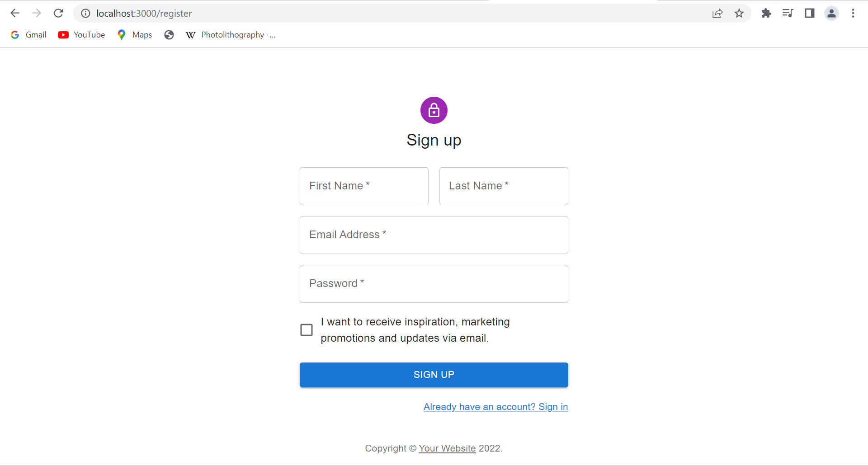Open the browser Extensions icon
Image resolution: width=868 pixels, height=466 pixels.
pyautogui.click(x=766, y=13)
